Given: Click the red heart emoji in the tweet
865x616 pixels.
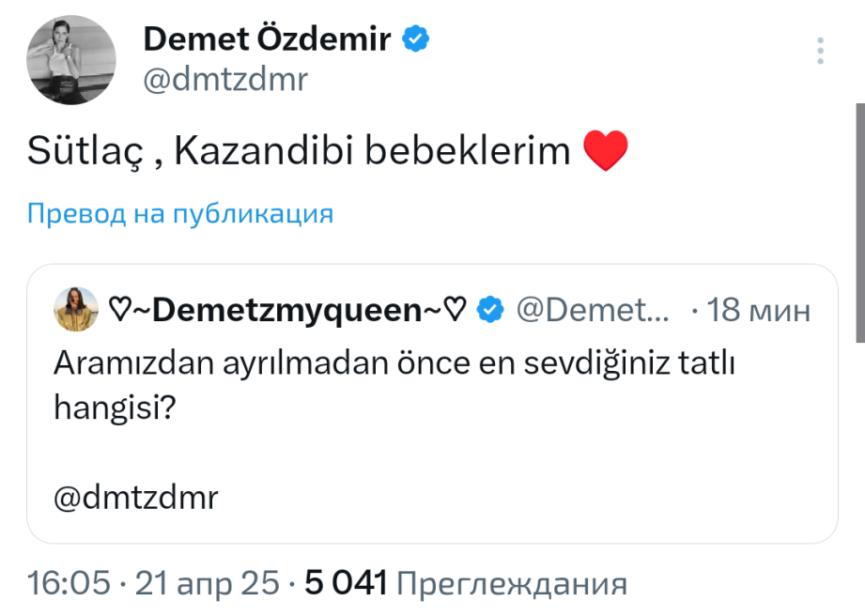Looking at the screenshot, I should pos(605,151).
